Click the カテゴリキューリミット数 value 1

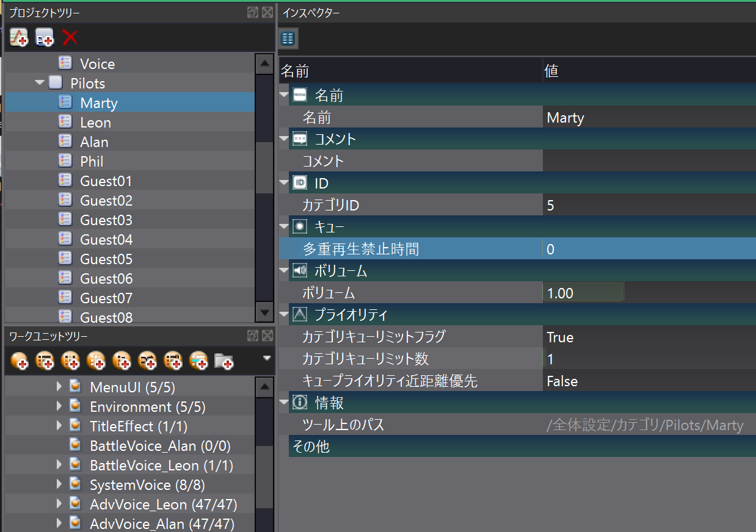(649, 359)
